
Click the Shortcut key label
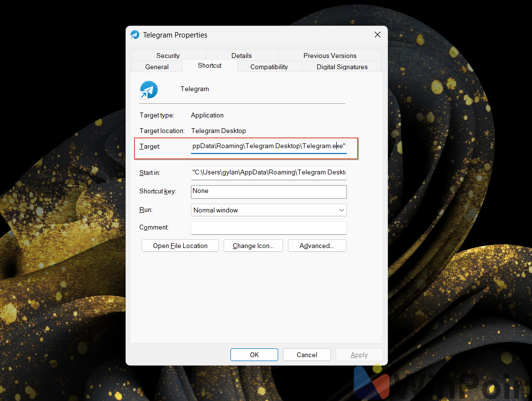[x=158, y=191]
